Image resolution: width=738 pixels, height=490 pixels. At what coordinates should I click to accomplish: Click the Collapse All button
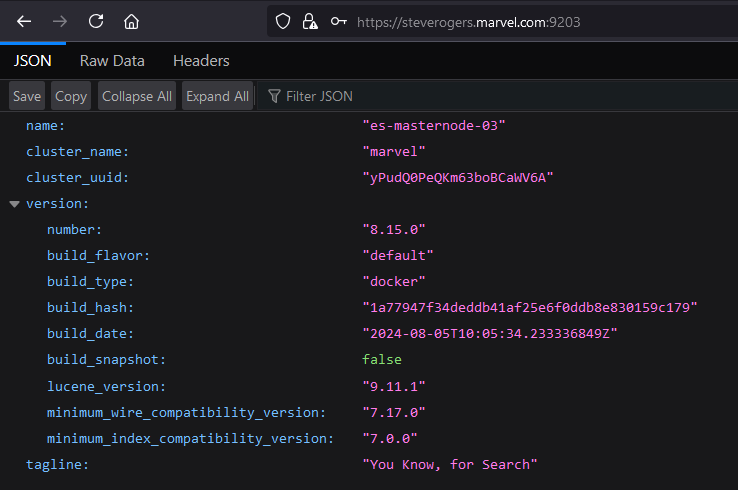coord(137,96)
